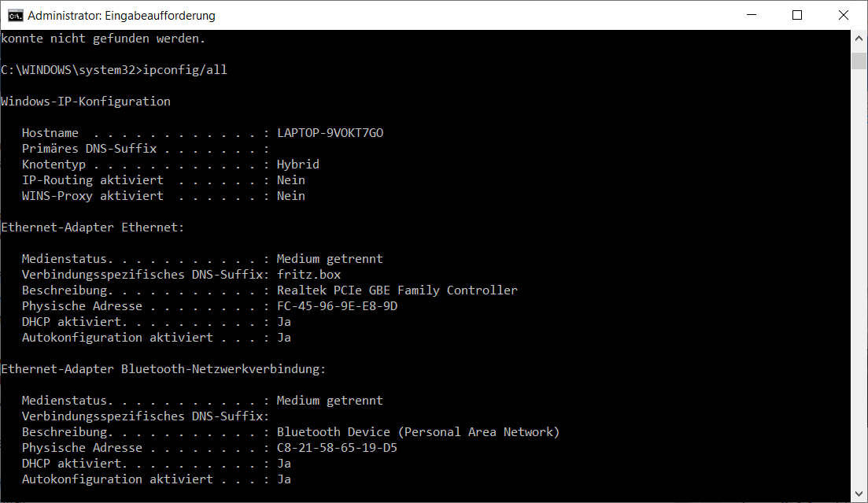
Task: Click the title bar text Administrator: Eingabeaufforderung
Action: 121,16
